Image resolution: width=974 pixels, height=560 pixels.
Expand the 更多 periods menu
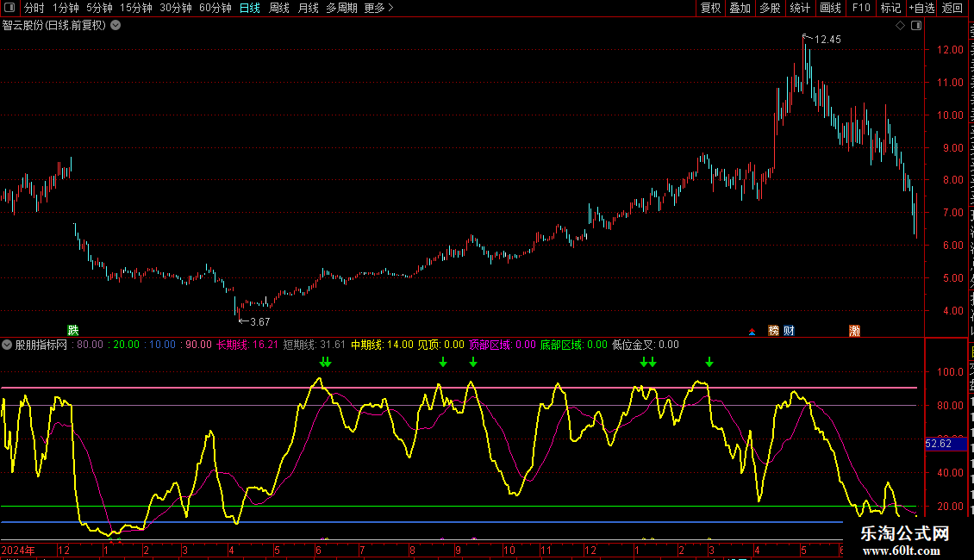tap(379, 8)
